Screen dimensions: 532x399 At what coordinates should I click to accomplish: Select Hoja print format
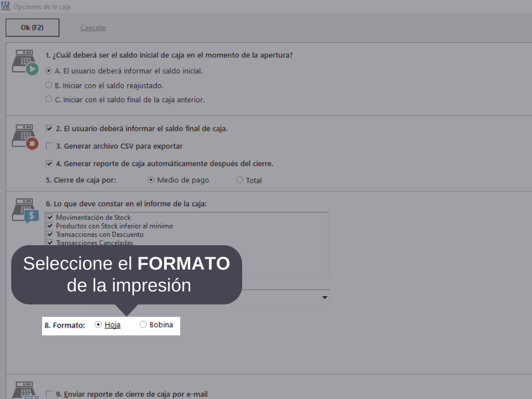[x=98, y=324]
